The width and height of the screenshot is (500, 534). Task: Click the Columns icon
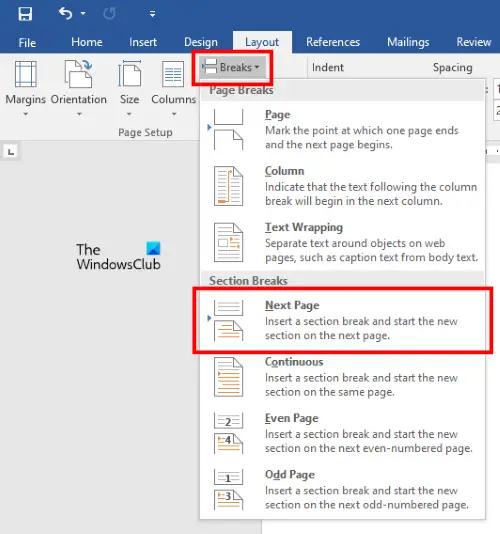tap(173, 74)
